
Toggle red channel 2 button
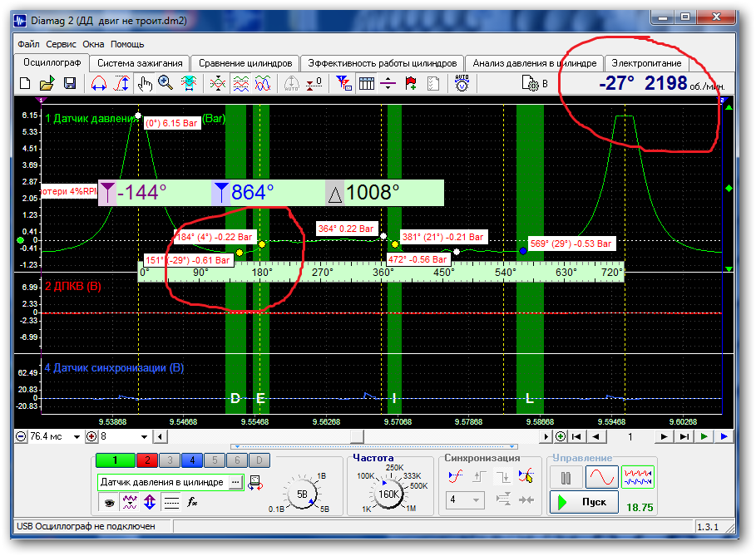click(147, 460)
